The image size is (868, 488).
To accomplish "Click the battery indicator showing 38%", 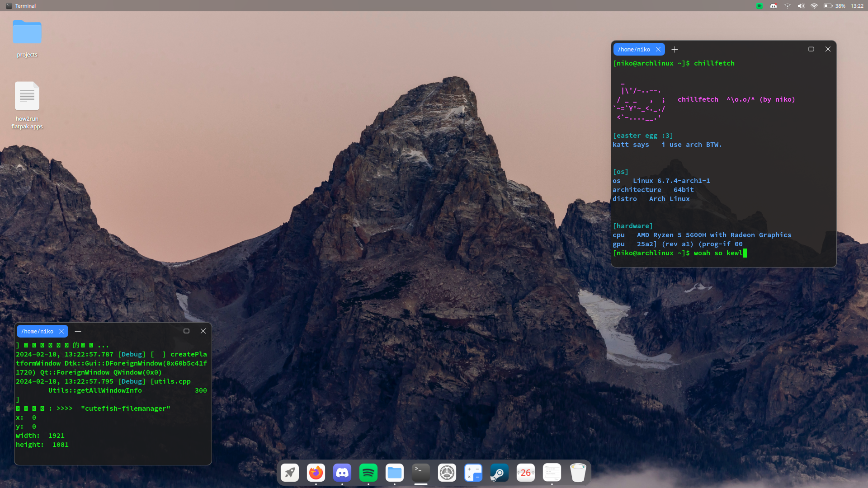I will coord(834,6).
